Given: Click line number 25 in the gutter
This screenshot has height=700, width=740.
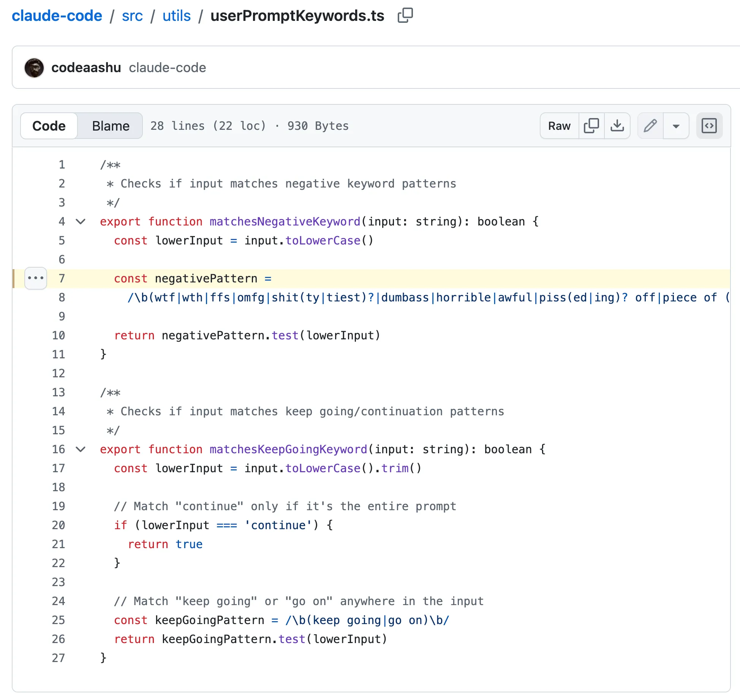Looking at the screenshot, I should tap(59, 620).
